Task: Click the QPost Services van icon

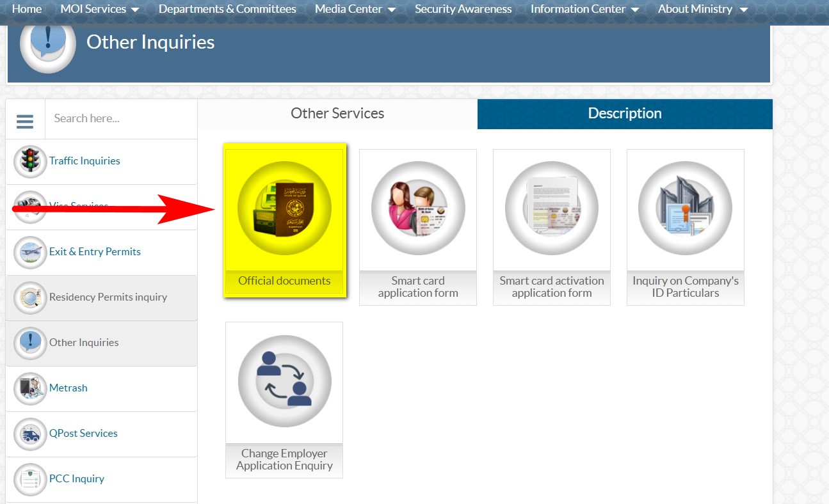Action: point(30,434)
